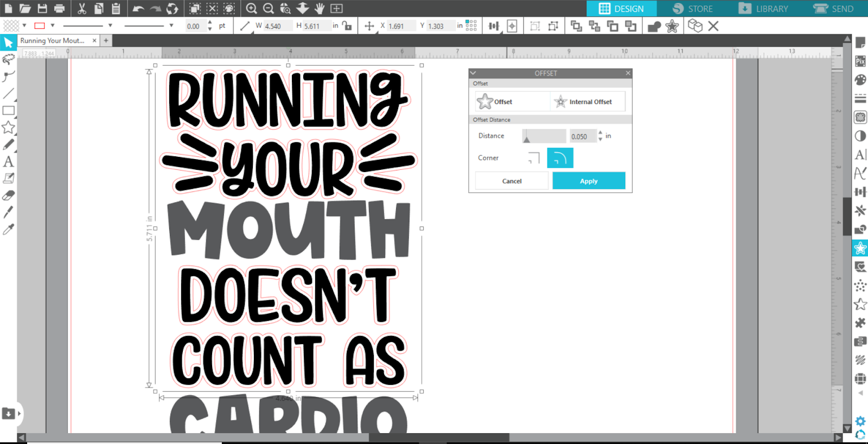Open the fill pattern dropdown arrow
868x444 pixels.
coord(24,26)
